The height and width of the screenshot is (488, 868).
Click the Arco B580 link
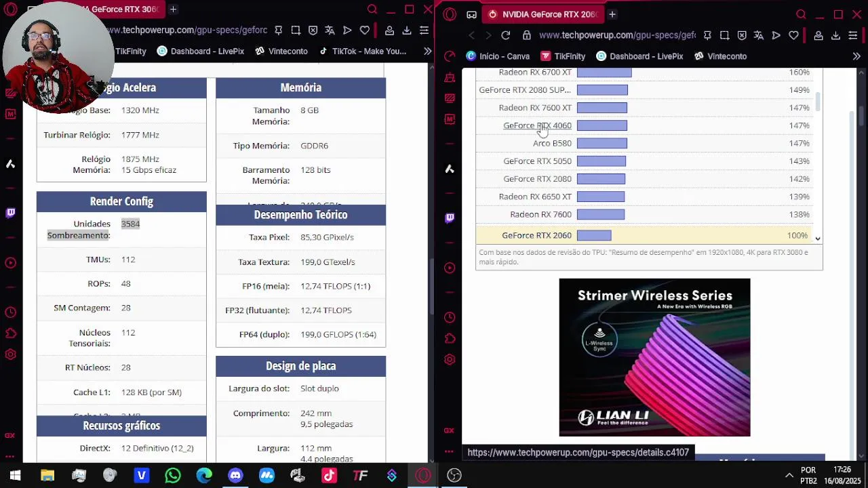tap(552, 143)
